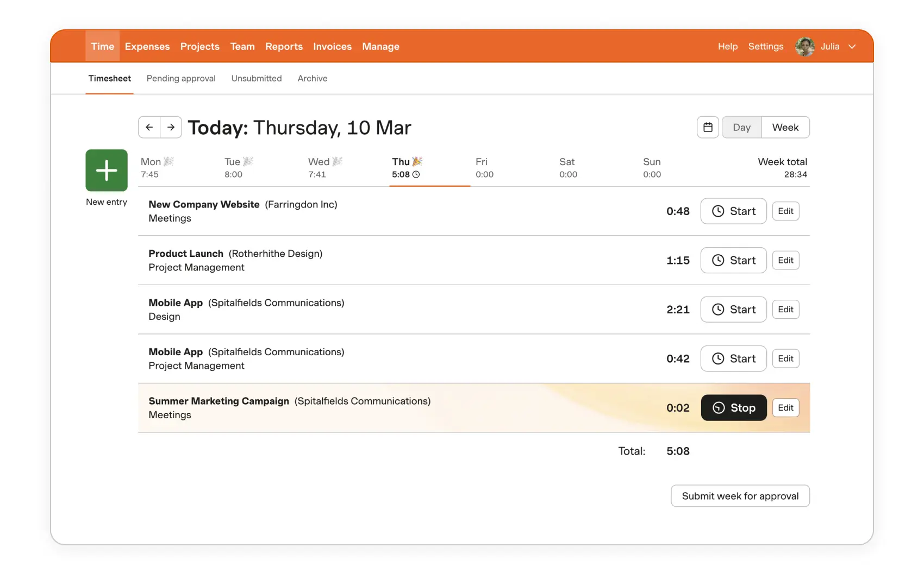Open the Help link

(x=727, y=47)
